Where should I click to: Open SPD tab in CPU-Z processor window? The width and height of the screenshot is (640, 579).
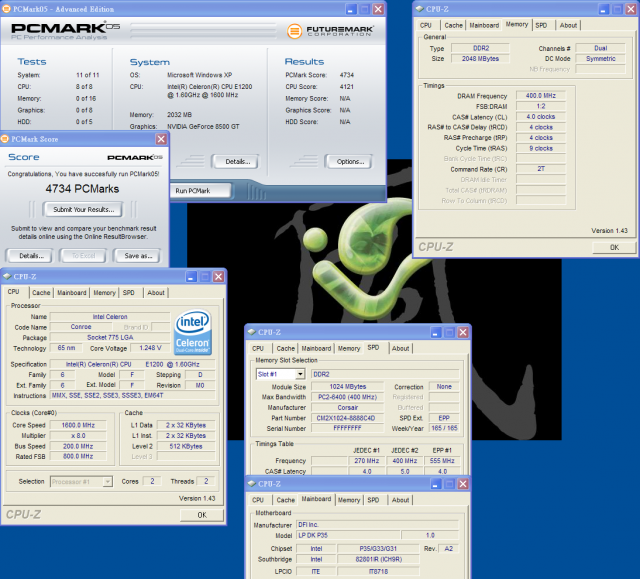(x=129, y=293)
